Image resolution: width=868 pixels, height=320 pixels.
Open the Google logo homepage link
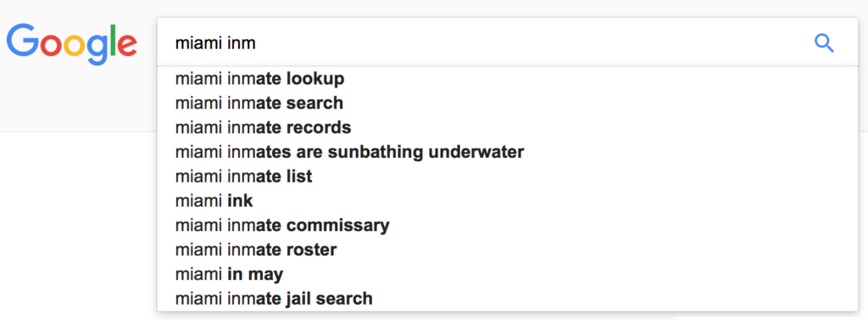pyautogui.click(x=71, y=44)
